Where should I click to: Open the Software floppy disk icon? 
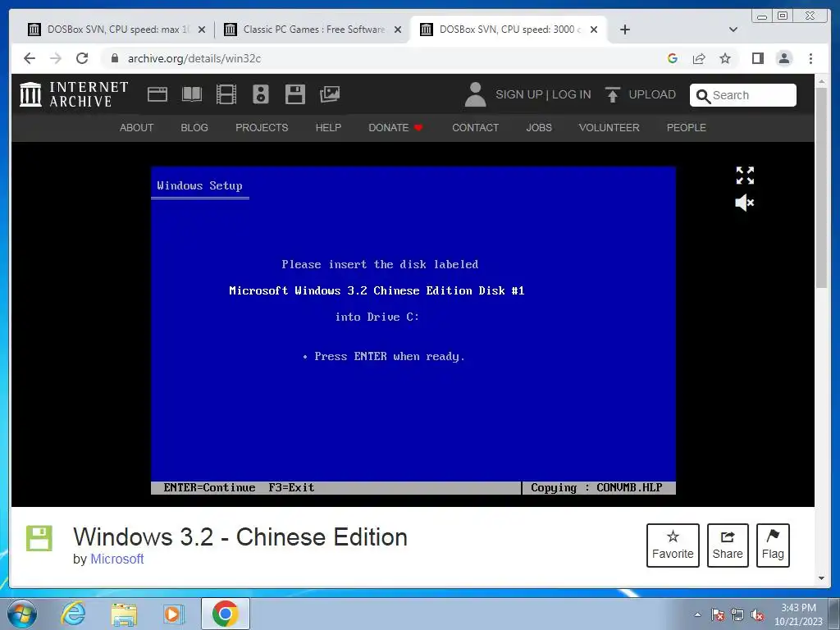click(295, 94)
